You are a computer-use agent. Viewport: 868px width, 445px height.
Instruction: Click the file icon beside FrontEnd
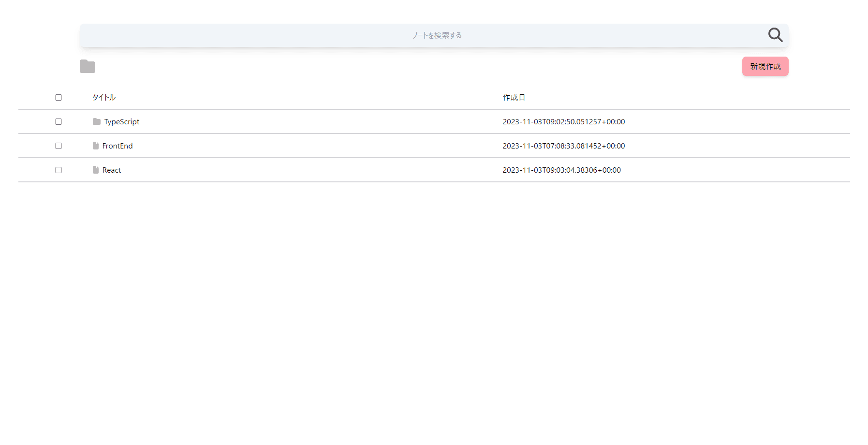96,146
